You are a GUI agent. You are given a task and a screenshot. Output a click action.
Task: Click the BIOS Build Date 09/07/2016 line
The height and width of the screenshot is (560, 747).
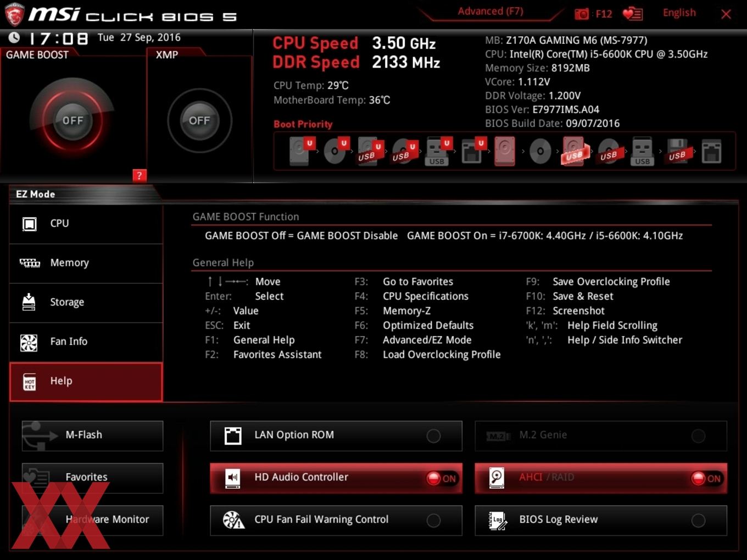(552, 124)
